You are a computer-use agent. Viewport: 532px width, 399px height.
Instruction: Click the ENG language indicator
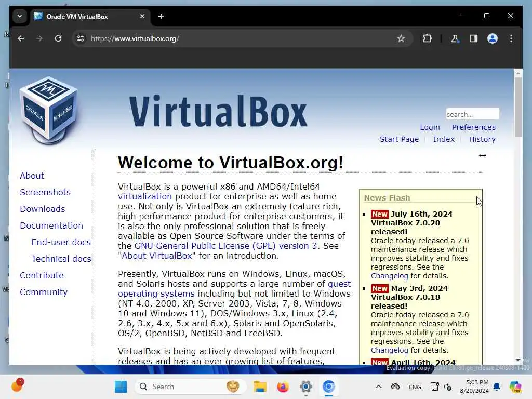click(415, 387)
